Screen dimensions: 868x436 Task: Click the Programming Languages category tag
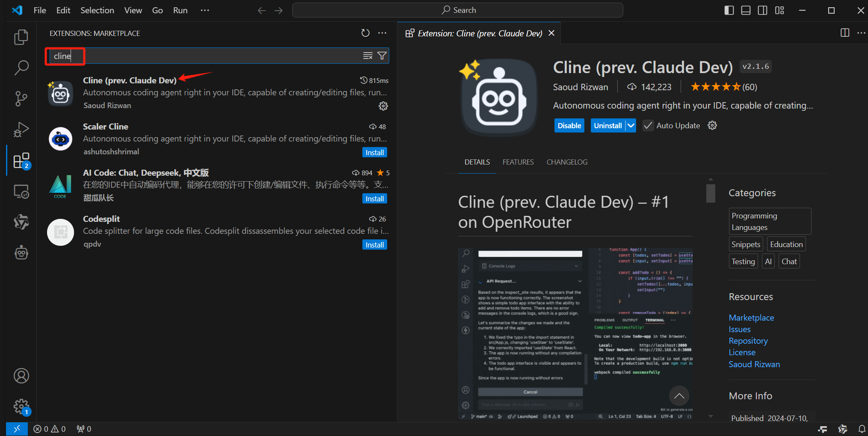click(x=770, y=221)
